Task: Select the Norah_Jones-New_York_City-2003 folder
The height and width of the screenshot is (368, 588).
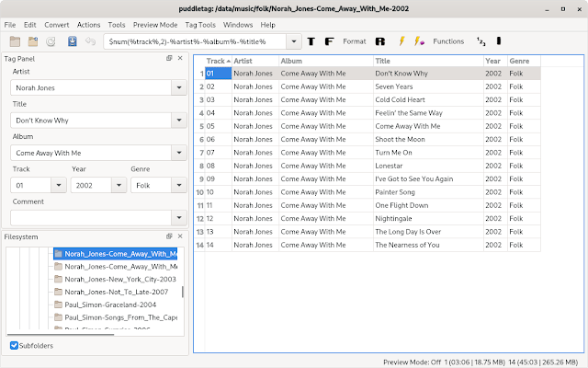Action: tap(120, 279)
